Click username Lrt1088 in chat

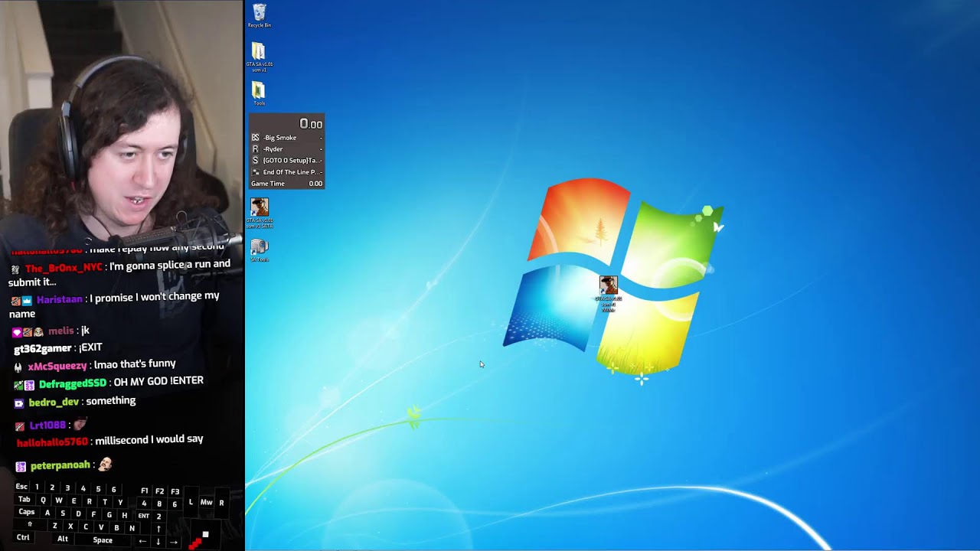[x=47, y=425]
